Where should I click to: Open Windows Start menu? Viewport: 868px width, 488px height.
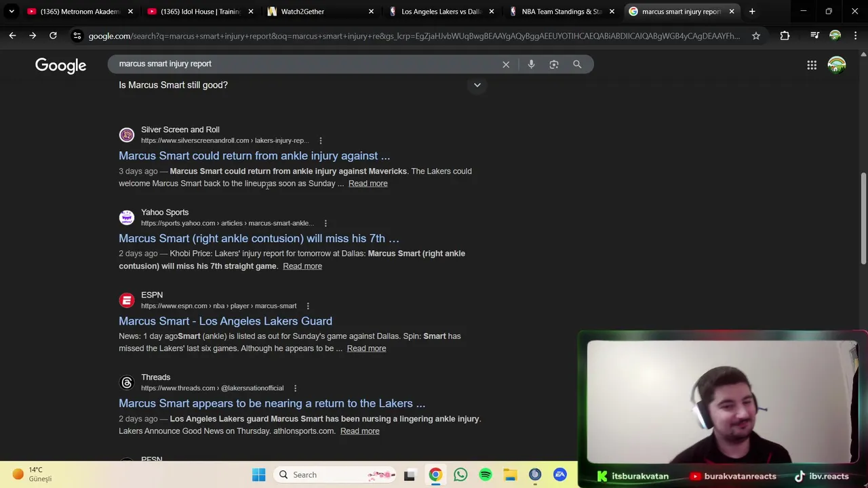258,475
